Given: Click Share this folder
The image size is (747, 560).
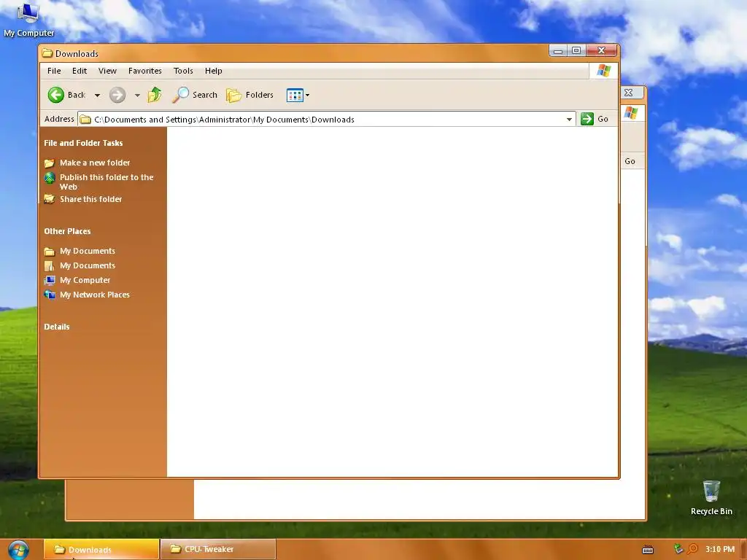Looking at the screenshot, I should pyautogui.click(x=90, y=199).
